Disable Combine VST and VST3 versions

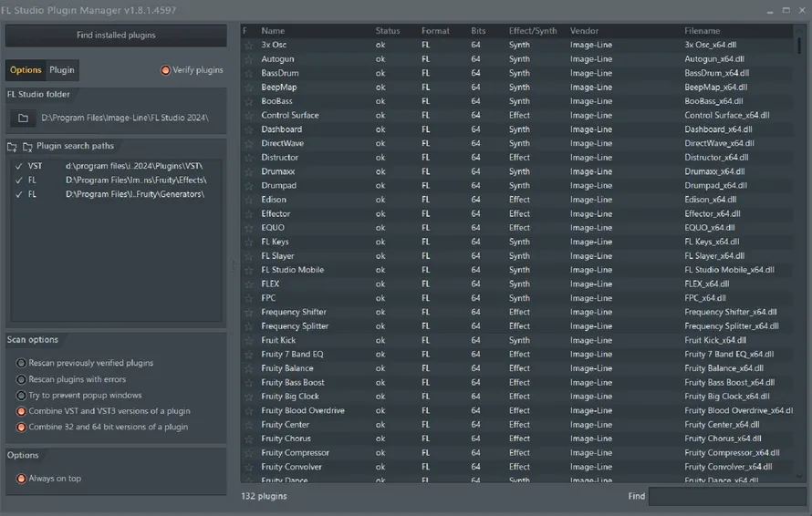pyautogui.click(x=21, y=411)
